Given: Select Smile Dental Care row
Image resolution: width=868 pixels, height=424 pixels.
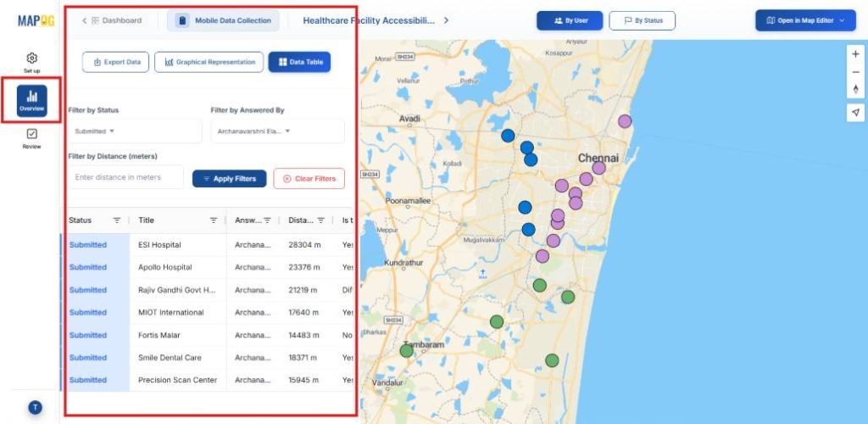Looking at the screenshot, I should [x=170, y=358].
